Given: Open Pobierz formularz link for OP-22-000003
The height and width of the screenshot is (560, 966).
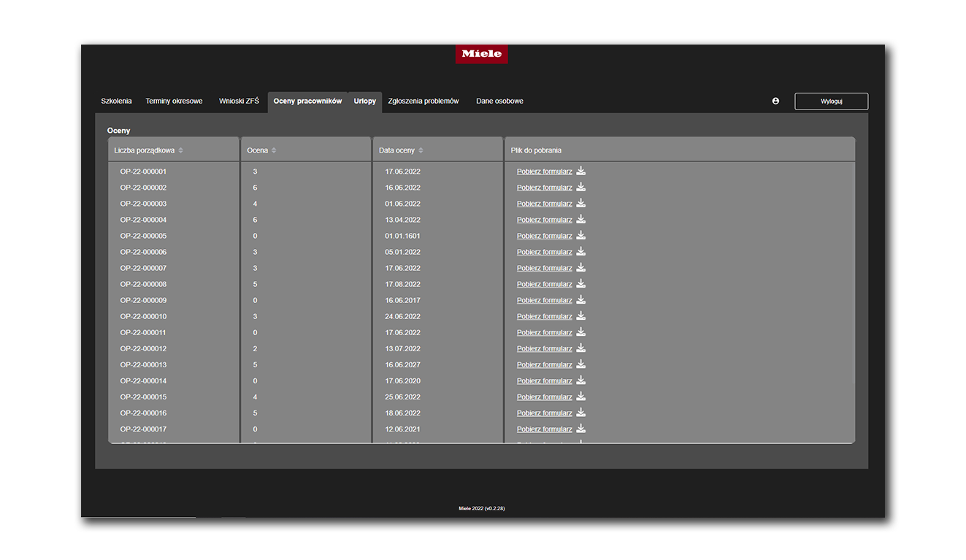Looking at the screenshot, I should pyautogui.click(x=545, y=204).
